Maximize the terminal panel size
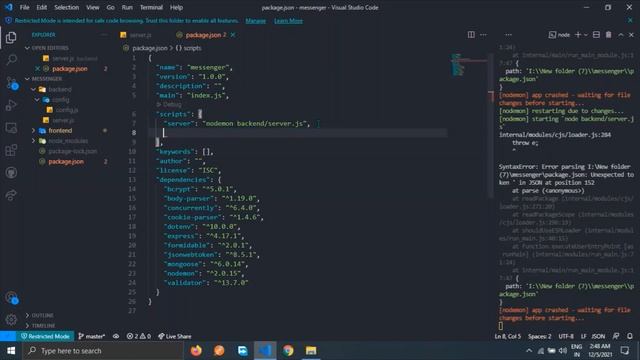Image resolution: width=640 pixels, height=360 pixels. point(620,35)
